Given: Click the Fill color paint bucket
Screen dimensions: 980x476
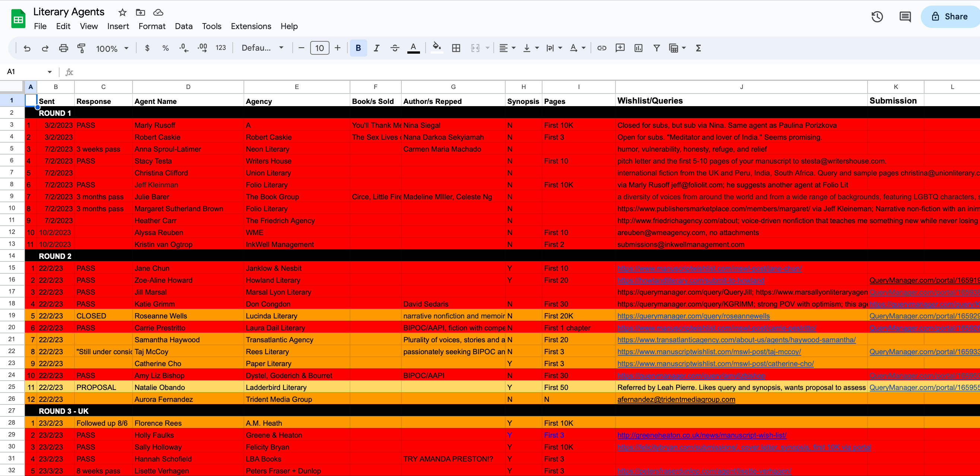Looking at the screenshot, I should tap(436, 48).
